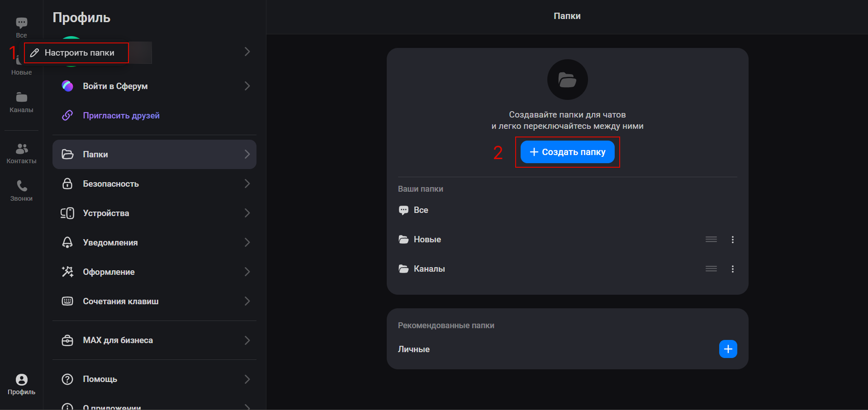This screenshot has height=410, width=868.
Task: Expand the Устройства section arrow
Action: 247,213
